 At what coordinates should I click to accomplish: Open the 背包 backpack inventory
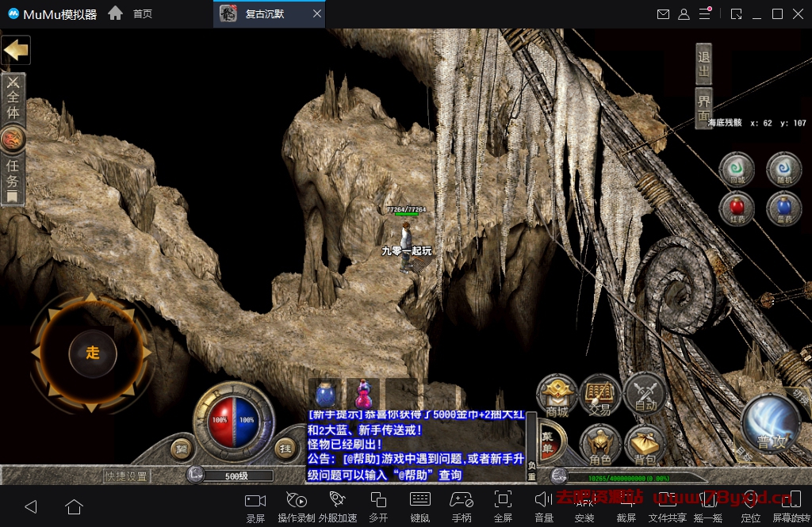(645, 445)
